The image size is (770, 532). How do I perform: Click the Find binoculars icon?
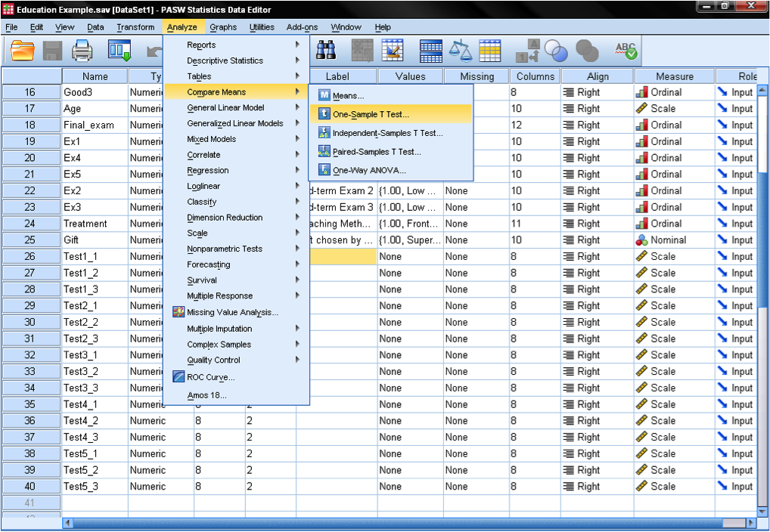point(326,50)
